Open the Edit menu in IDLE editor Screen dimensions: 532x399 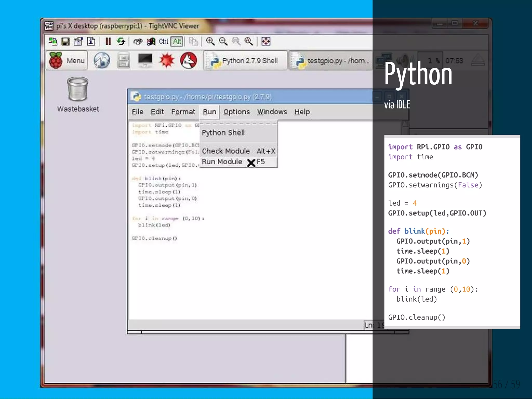tap(157, 112)
